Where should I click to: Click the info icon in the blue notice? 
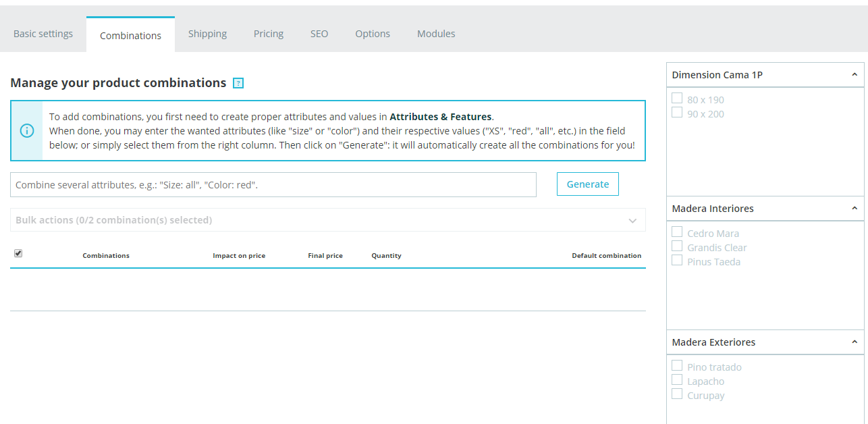(27, 130)
